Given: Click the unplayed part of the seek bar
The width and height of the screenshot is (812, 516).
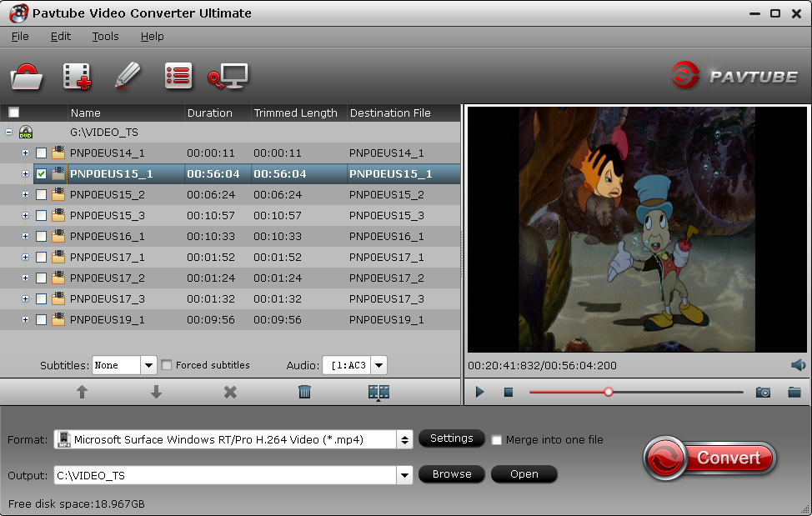Looking at the screenshot, I should (679, 393).
